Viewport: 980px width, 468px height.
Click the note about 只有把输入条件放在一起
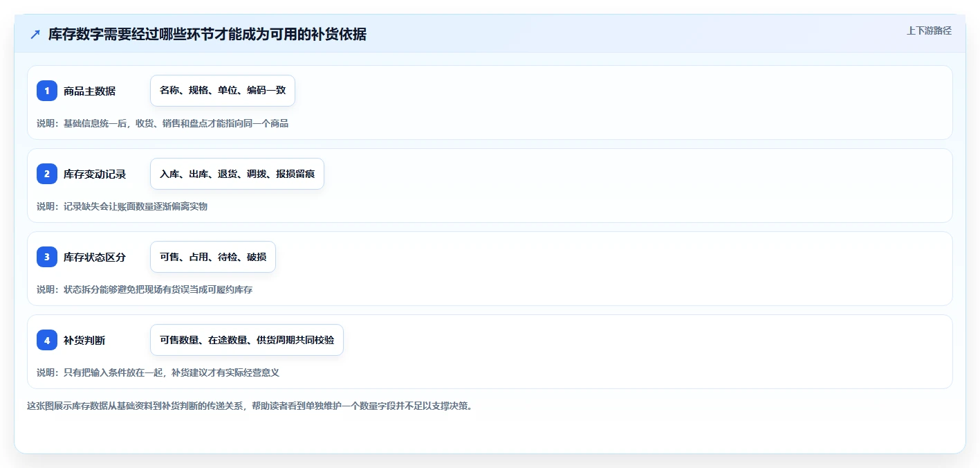158,372
